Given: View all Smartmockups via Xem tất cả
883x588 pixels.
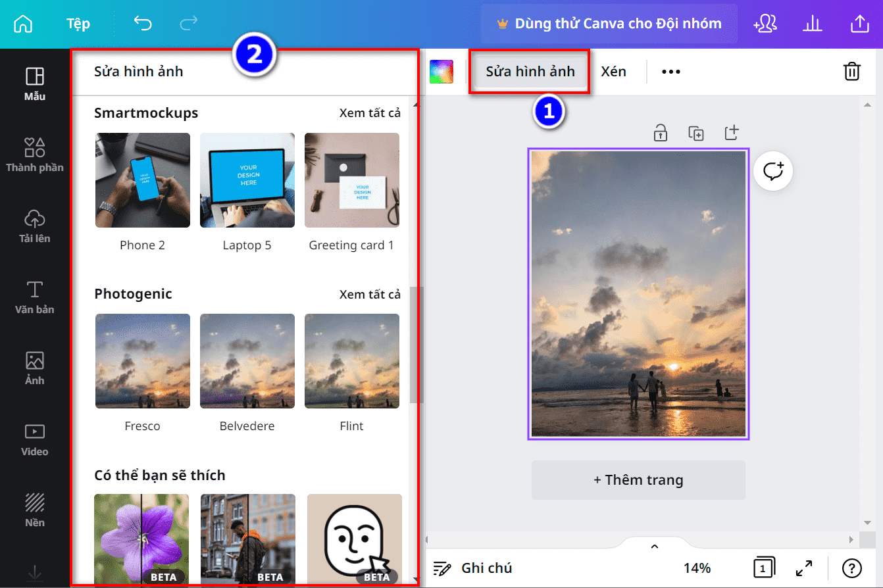Looking at the screenshot, I should [370, 113].
